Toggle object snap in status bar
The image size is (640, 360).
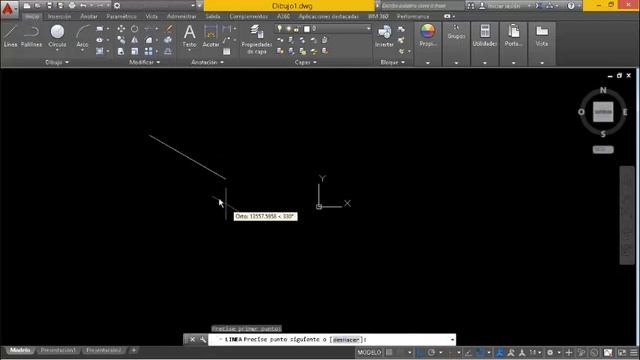click(480, 352)
